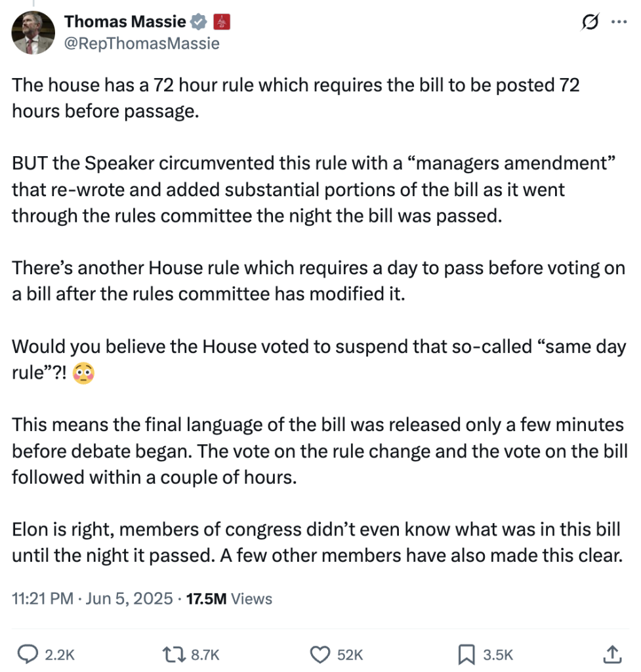
Task: Click the Thomas Massie display name
Action: (x=125, y=21)
